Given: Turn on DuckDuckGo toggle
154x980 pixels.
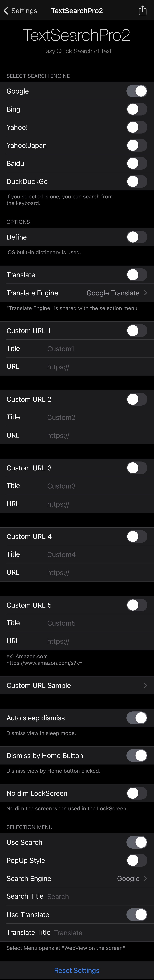Looking at the screenshot, I should (x=137, y=181).
